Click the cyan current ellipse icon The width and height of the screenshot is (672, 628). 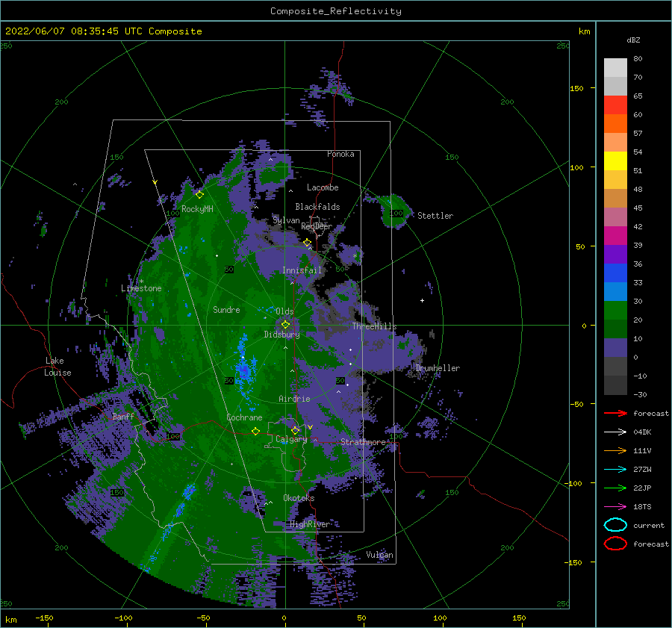click(615, 525)
